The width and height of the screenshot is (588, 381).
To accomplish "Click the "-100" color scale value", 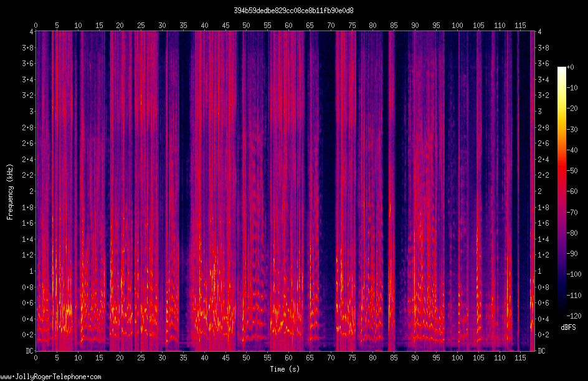I will 574,274.
